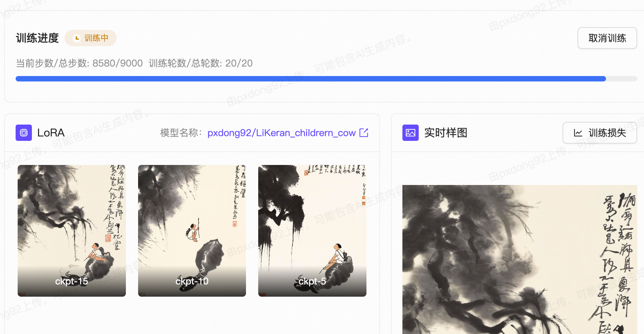Select the ckpt-10 checkpoint thumbnail

pyautogui.click(x=192, y=230)
